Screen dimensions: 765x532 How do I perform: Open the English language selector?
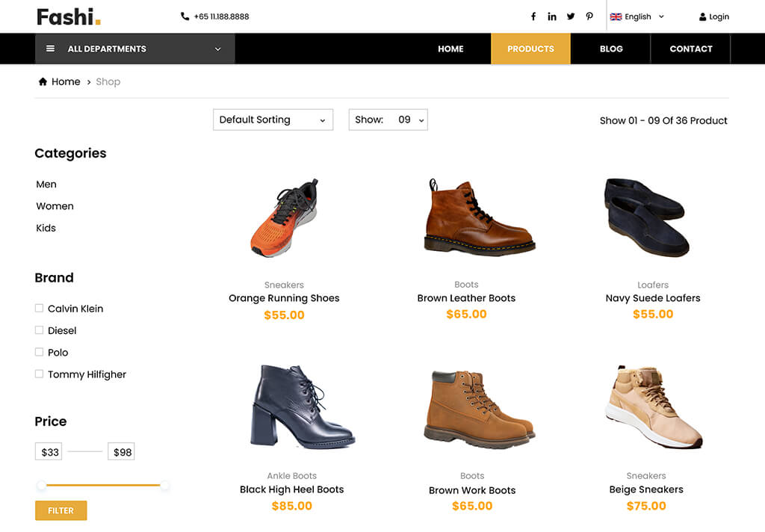(x=637, y=16)
